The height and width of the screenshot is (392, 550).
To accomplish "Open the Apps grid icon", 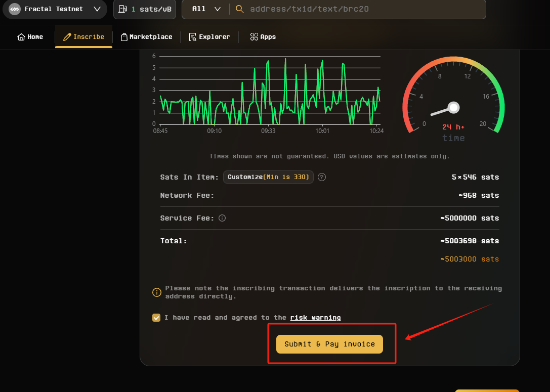I will (x=254, y=37).
